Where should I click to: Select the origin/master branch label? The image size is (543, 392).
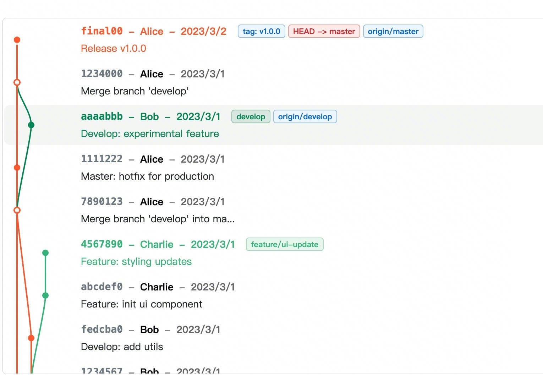tap(393, 31)
